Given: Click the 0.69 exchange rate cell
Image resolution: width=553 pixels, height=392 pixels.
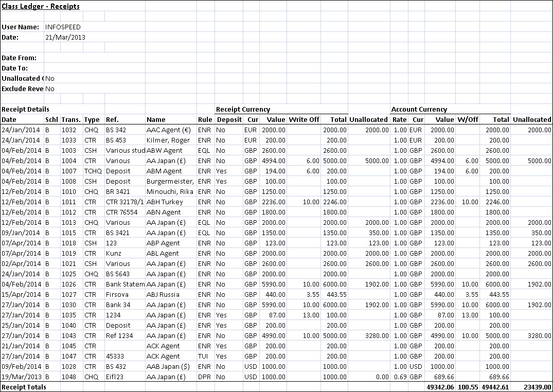Looking at the screenshot, I should pos(399,377).
